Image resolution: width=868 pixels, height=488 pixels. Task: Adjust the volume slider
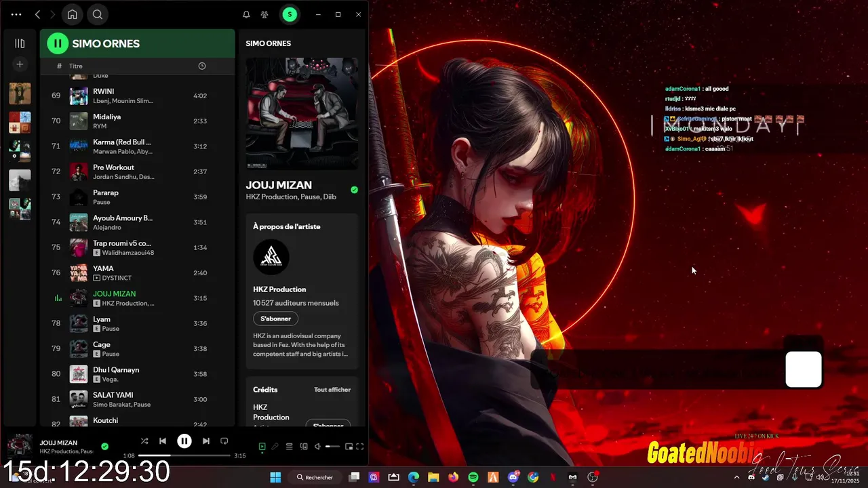[332, 447]
